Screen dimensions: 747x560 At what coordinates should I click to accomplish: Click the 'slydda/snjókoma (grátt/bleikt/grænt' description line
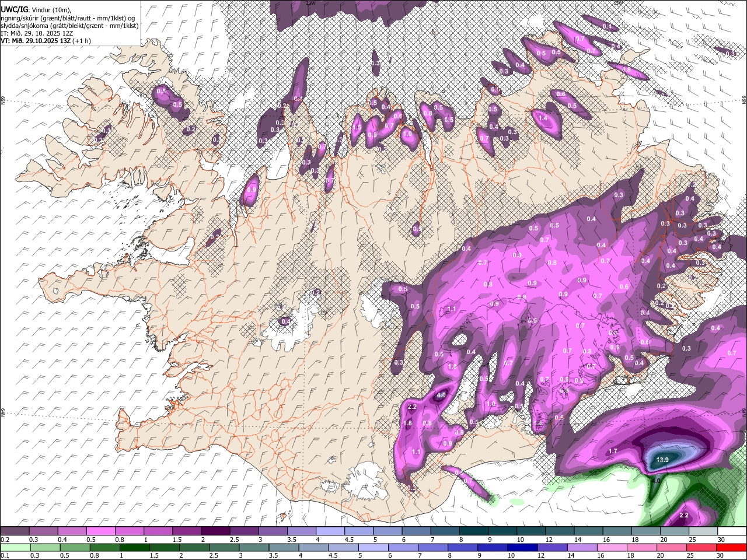69,26
